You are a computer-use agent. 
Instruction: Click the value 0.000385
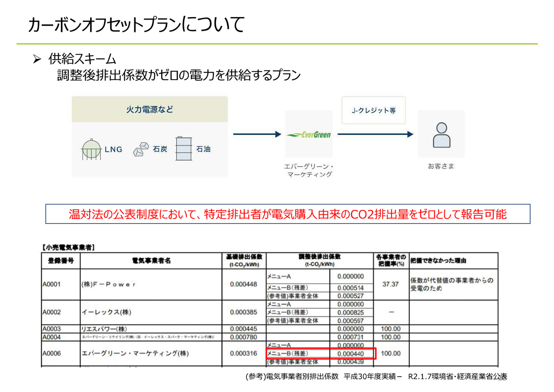point(243,312)
